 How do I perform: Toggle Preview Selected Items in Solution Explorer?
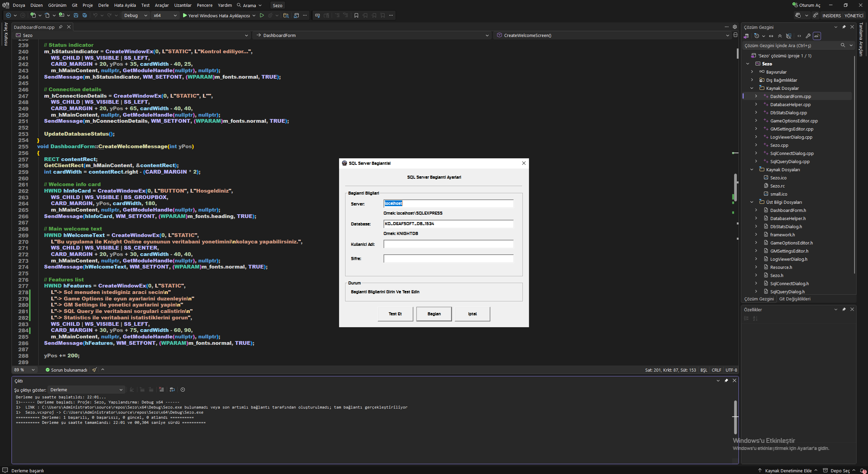[x=817, y=36]
